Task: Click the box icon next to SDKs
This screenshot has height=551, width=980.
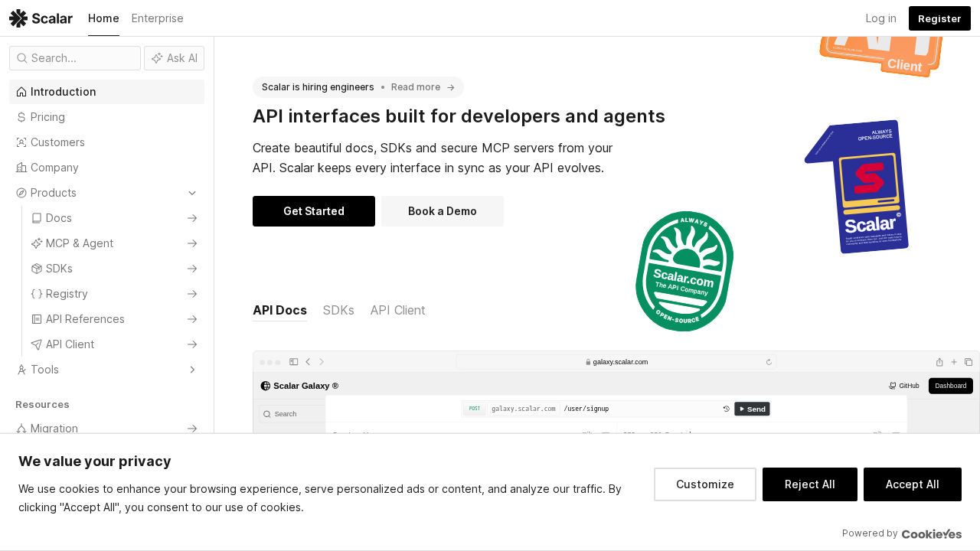Action: click(x=37, y=269)
